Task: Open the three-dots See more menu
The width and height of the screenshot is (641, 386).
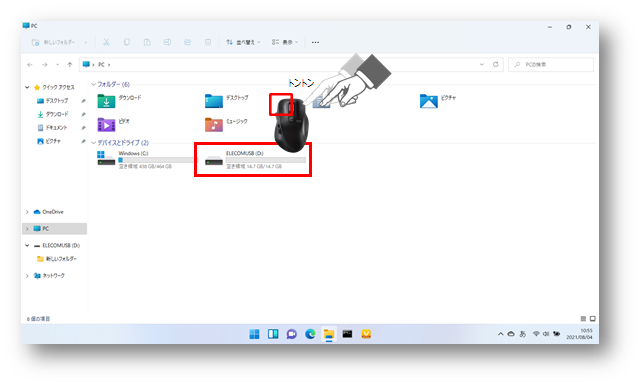Action: pos(315,42)
